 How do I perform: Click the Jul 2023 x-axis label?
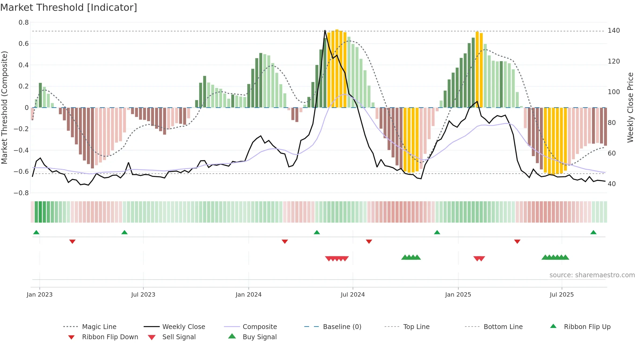tap(143, 294)
